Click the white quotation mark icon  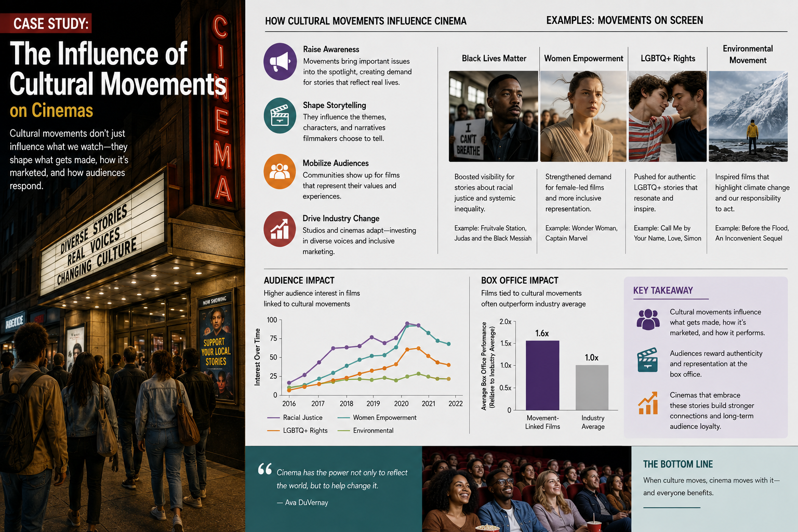[265, 469]
